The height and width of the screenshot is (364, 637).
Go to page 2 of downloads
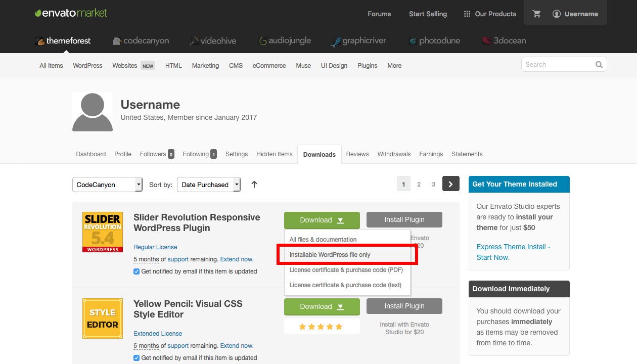tap(419, 185)
